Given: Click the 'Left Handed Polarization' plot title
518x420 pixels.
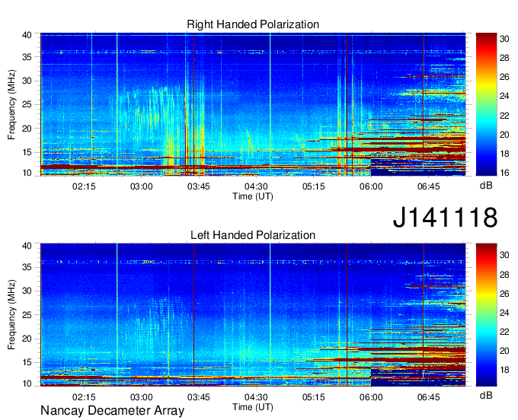Looking at the screenshot, I should [x=253, y=235].
